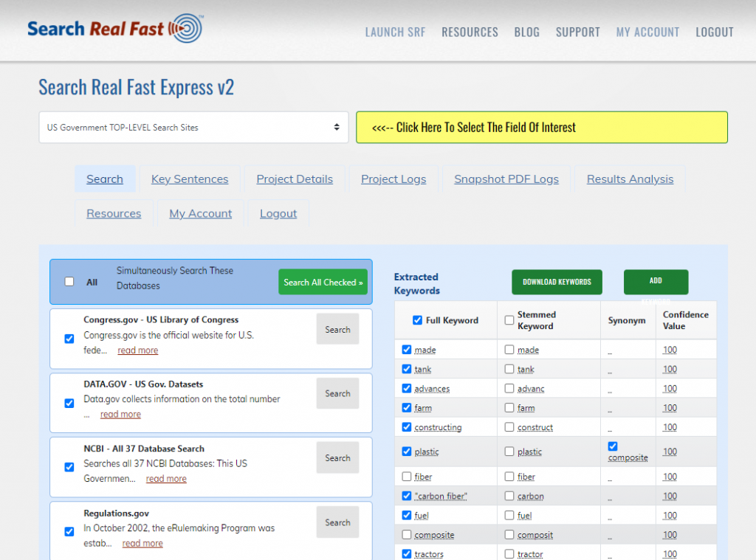
Task: Go to RESOURCES in top navigation
Action: coord(470,32)
